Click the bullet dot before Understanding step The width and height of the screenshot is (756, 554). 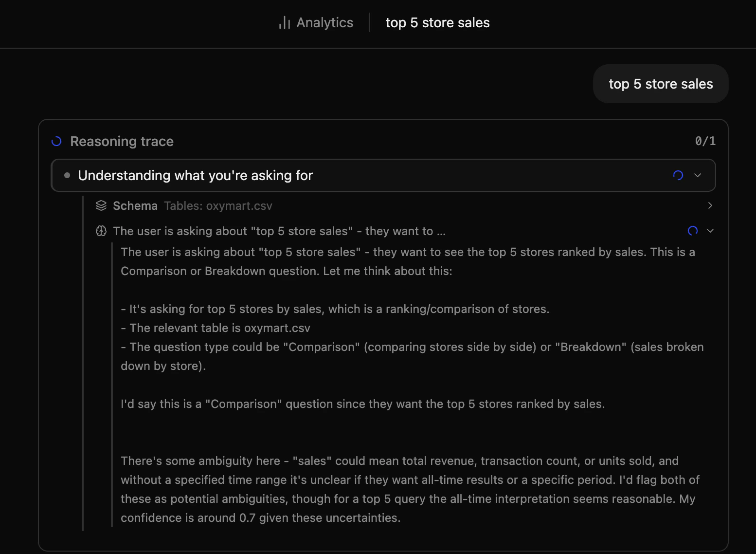67,175
